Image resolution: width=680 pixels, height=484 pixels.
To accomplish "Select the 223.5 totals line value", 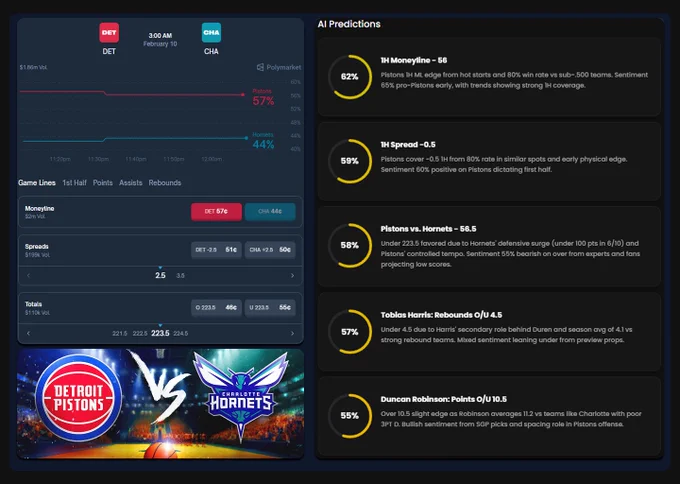I will point(160,333).
